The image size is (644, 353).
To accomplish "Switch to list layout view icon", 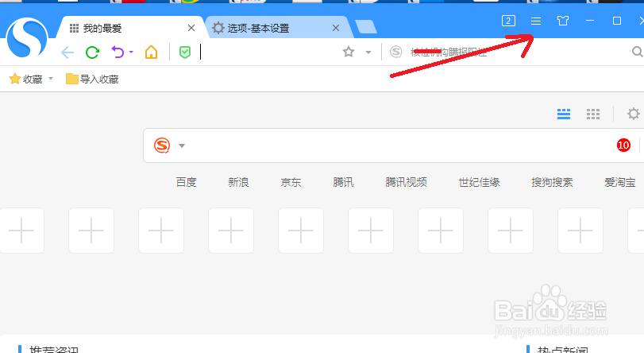I will (x=564, y=114).
